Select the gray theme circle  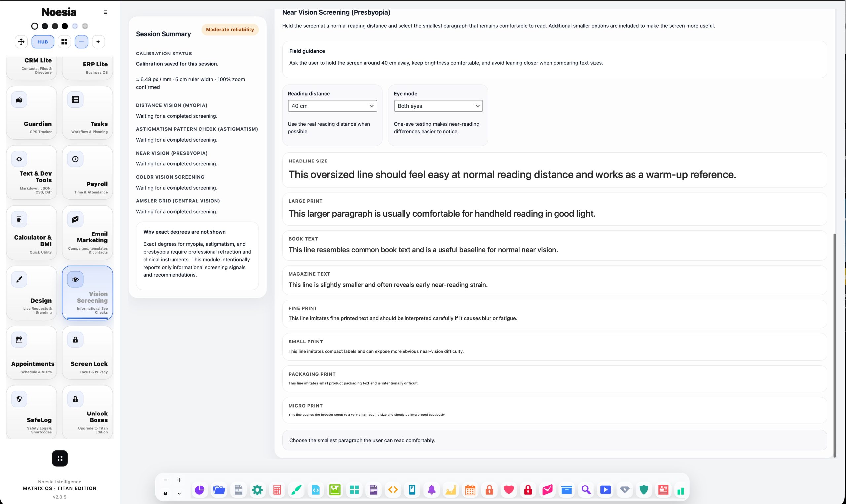pyautogui.click(x=85, y=26)
